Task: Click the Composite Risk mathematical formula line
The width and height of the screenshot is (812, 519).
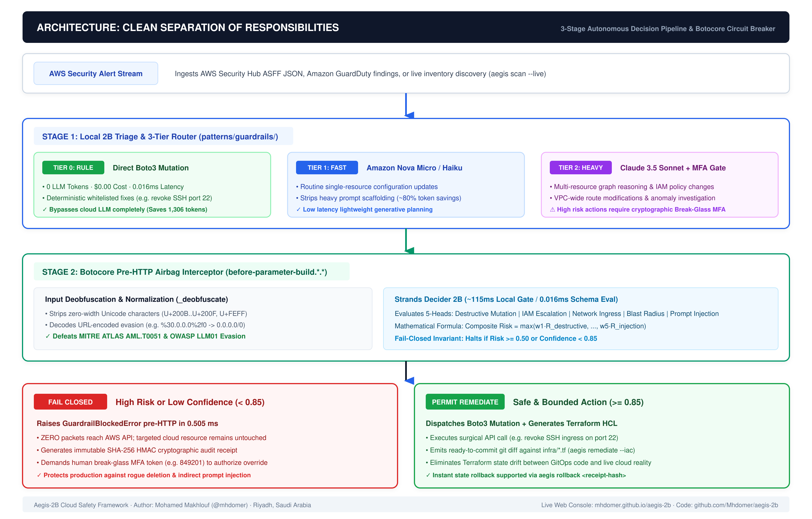Action: click(520, 326)
